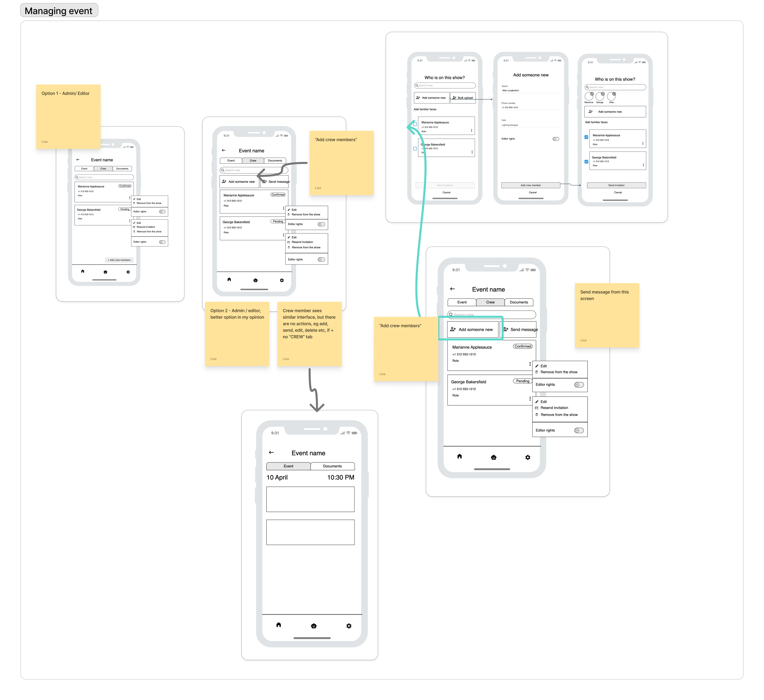Click the 10:30 PM time text
This screenshot has width=764, height=700.
pos(341,477)
